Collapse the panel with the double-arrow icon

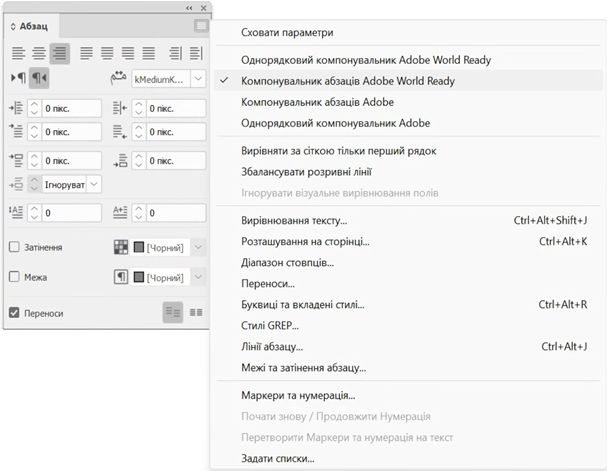(189, 8)
